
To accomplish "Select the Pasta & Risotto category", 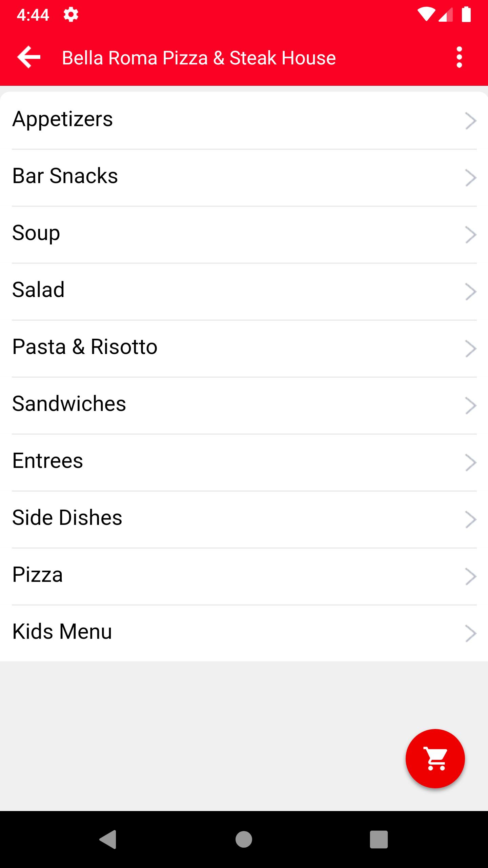I will 244,349.
